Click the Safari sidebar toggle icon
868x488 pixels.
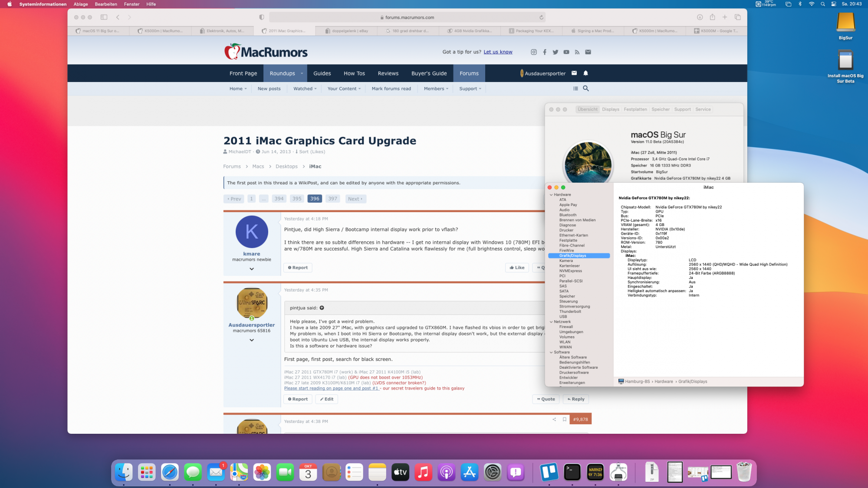104,17
